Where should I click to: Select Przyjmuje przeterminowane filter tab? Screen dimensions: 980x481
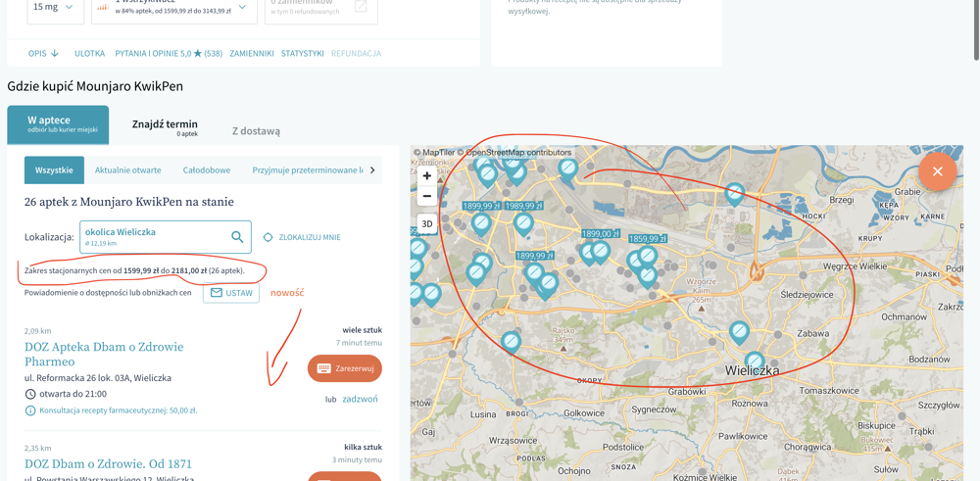308,169
